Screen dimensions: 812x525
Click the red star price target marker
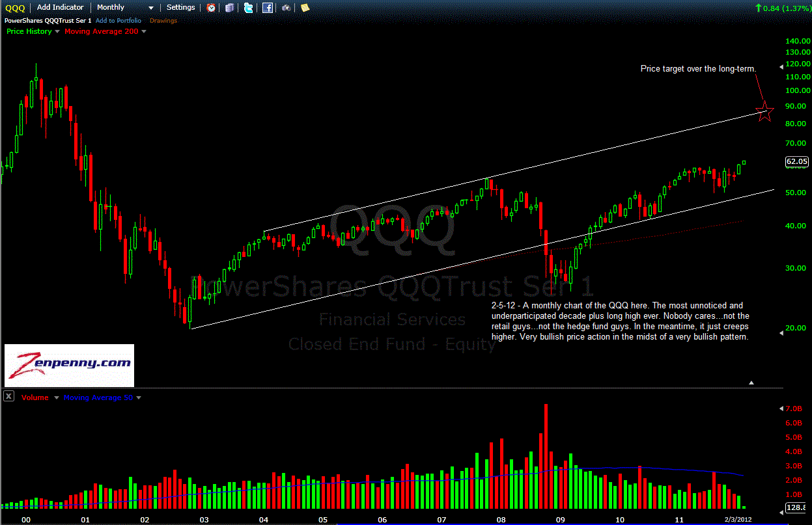765,112
